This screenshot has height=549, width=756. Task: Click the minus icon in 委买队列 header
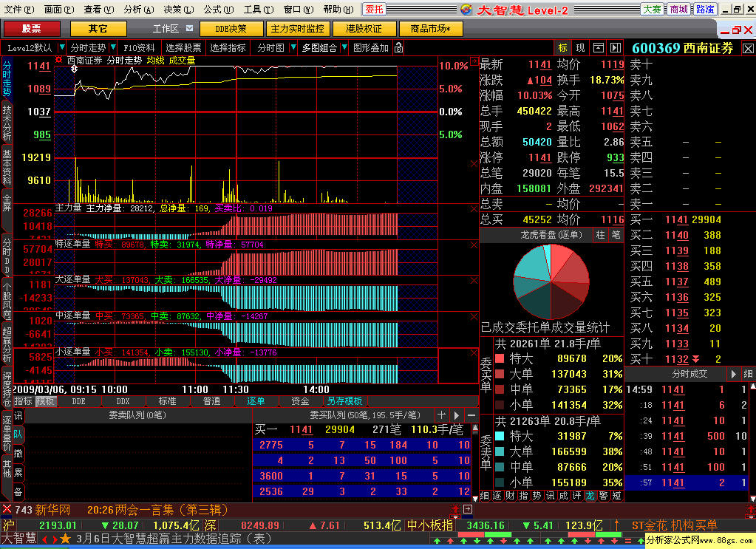(x=471, y=415)
